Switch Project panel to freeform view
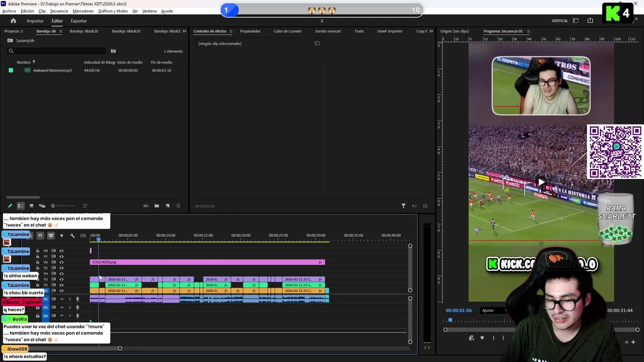 click(42, 206)
